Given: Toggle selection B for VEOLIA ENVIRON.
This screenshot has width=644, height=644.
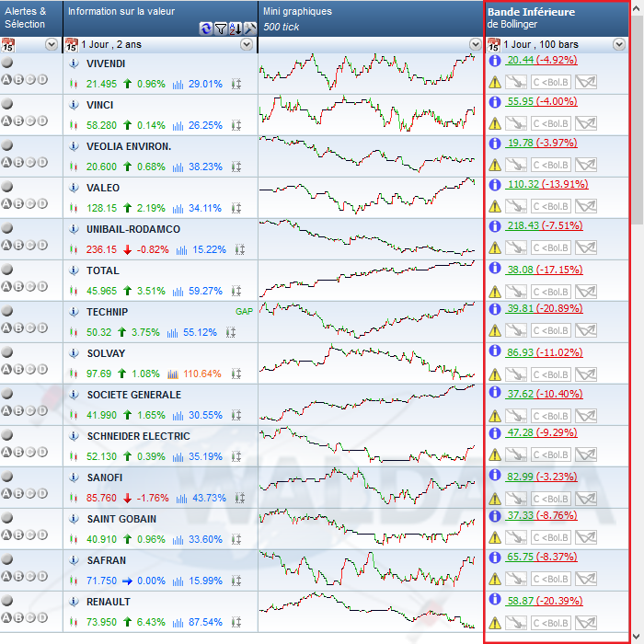Looking at the screenshot, I should tap(18, 162).
